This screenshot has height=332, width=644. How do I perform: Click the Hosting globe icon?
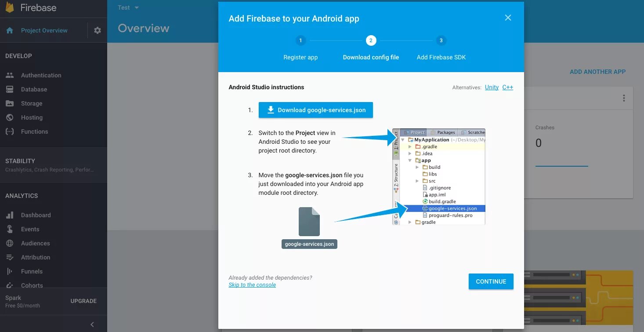(10, 117)
